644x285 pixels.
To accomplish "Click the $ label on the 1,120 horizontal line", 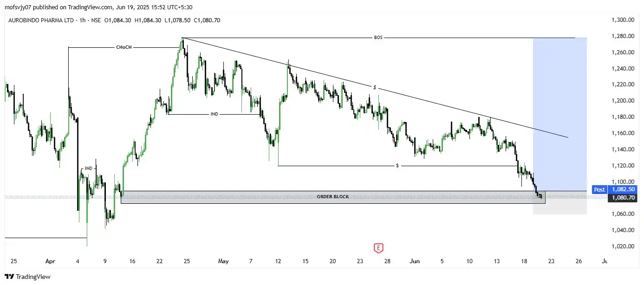I will [x=397, y=166].
